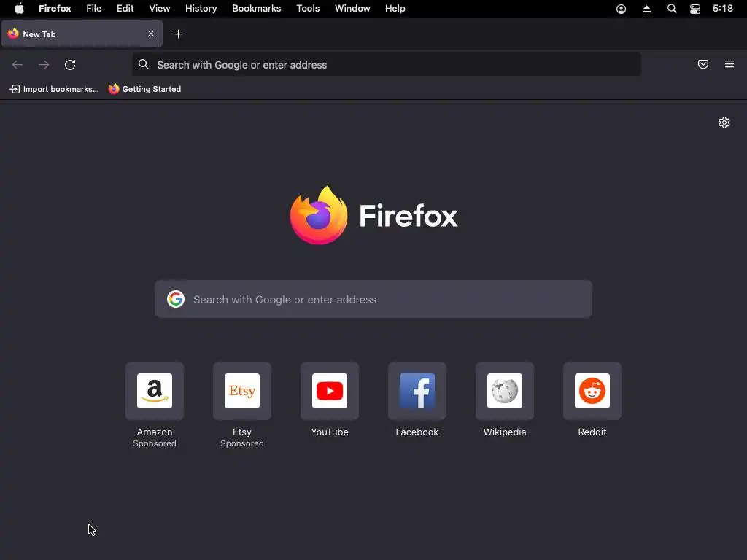Click Import bookmarks in bookmarks toolbar
747x560 pixels.
point(54,89)
